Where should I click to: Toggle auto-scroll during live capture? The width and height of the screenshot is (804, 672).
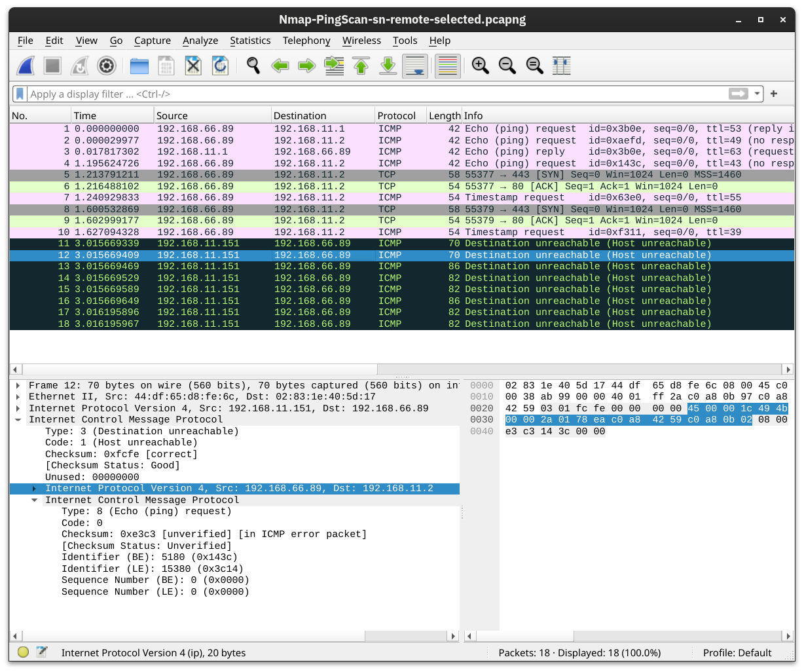point(414,65)
